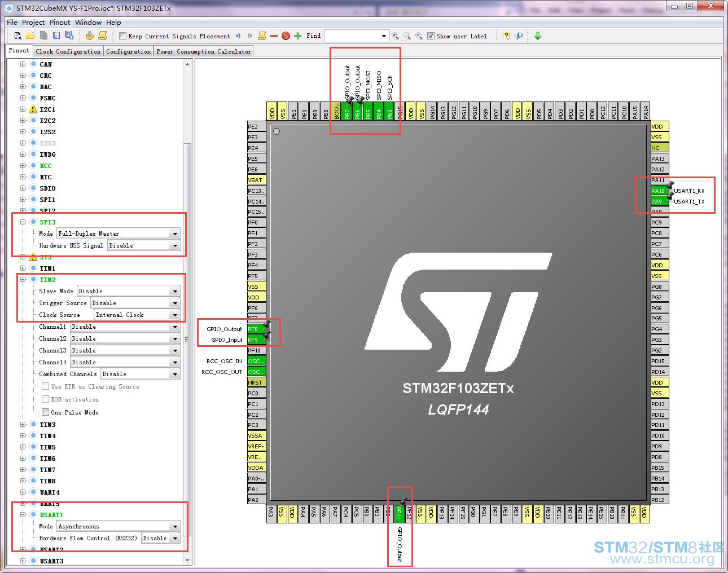Select the PA10 USART1_RX pin

coord(659,191)
